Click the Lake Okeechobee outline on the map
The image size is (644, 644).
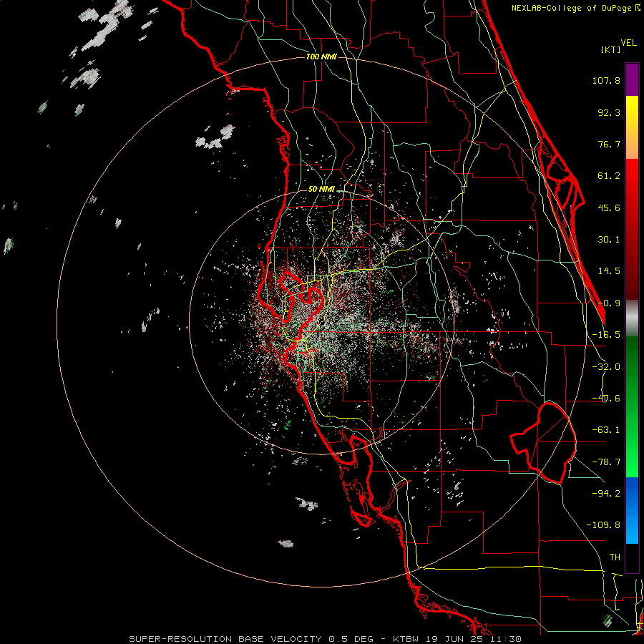(543, 442)
